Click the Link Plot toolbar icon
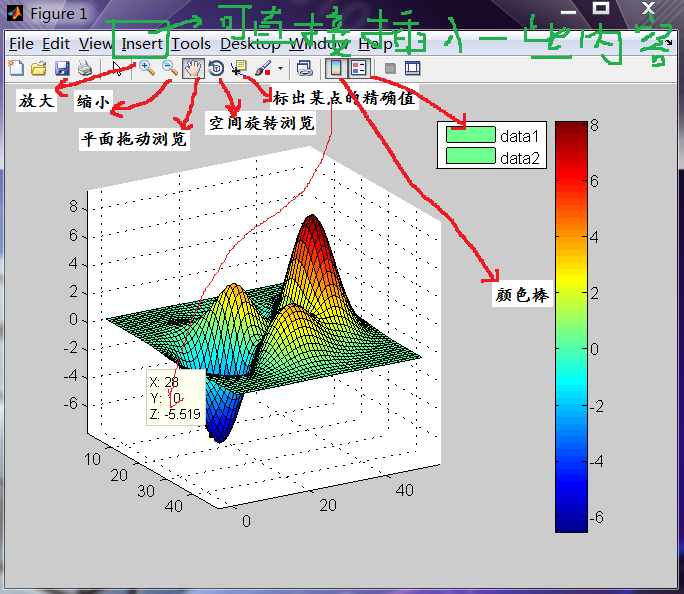The height and width of the screenshot is (594, 684). tap(304, 68)
